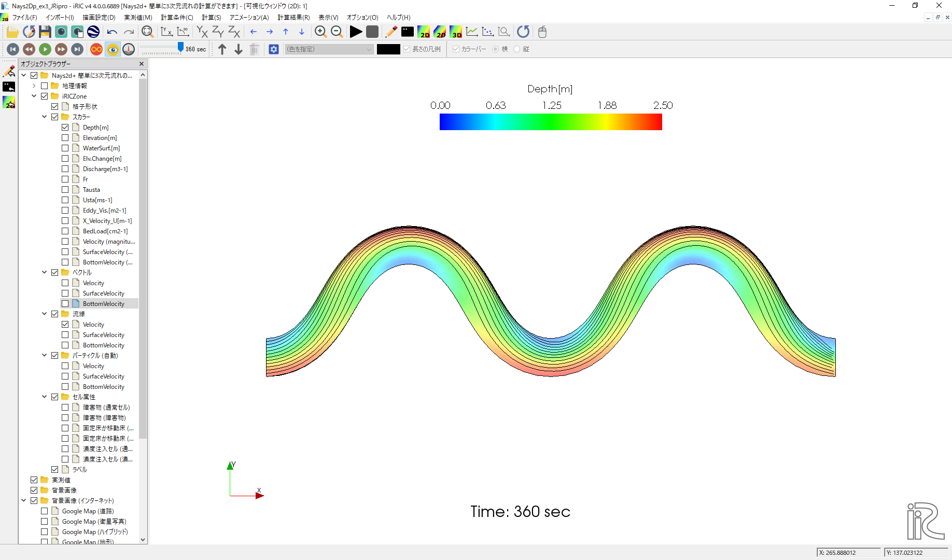Click the ZY plane view icon
Viewport: 952px width, 560px height.
[218, 32]
